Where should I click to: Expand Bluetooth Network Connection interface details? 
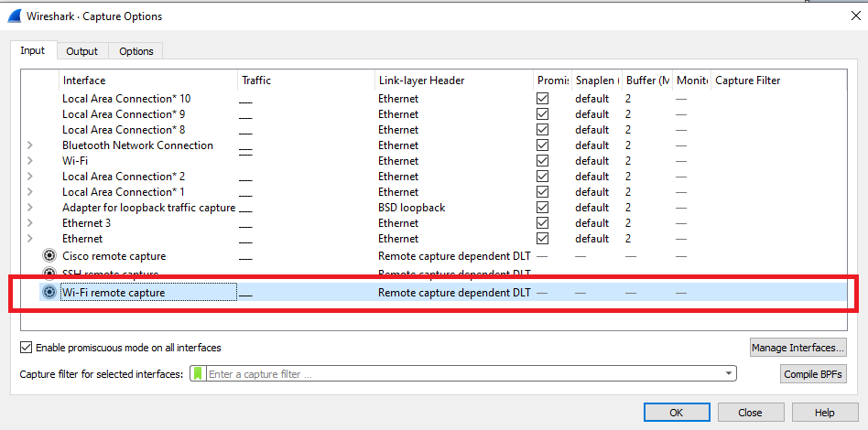(x=30, y=145)
